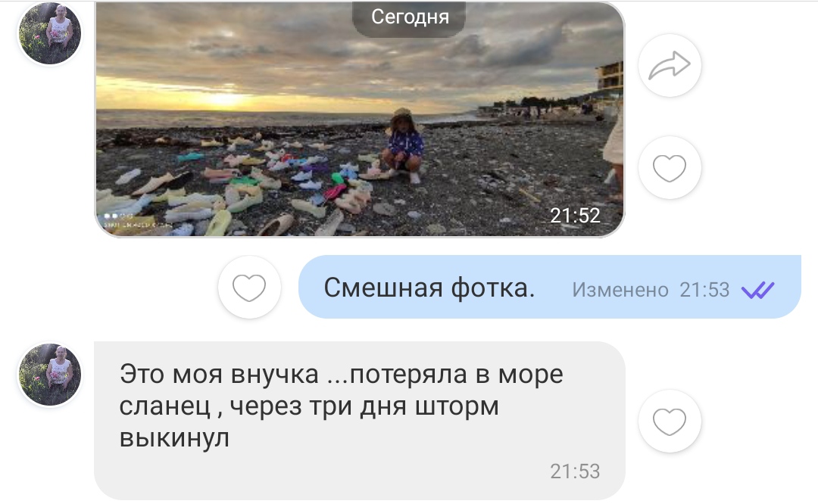Tap the "Сегодня" date badge

click(x=410, y=17)
